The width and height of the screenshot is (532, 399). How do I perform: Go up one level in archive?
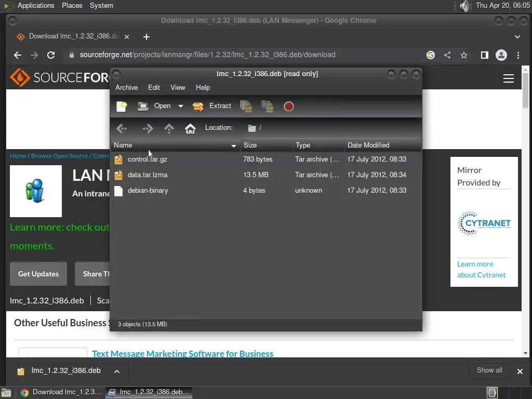click(169, 128)
